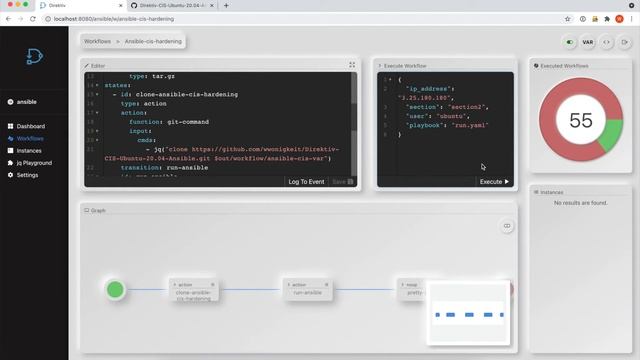Switch to the Direktiv browser tab

(x=81, y=6)
